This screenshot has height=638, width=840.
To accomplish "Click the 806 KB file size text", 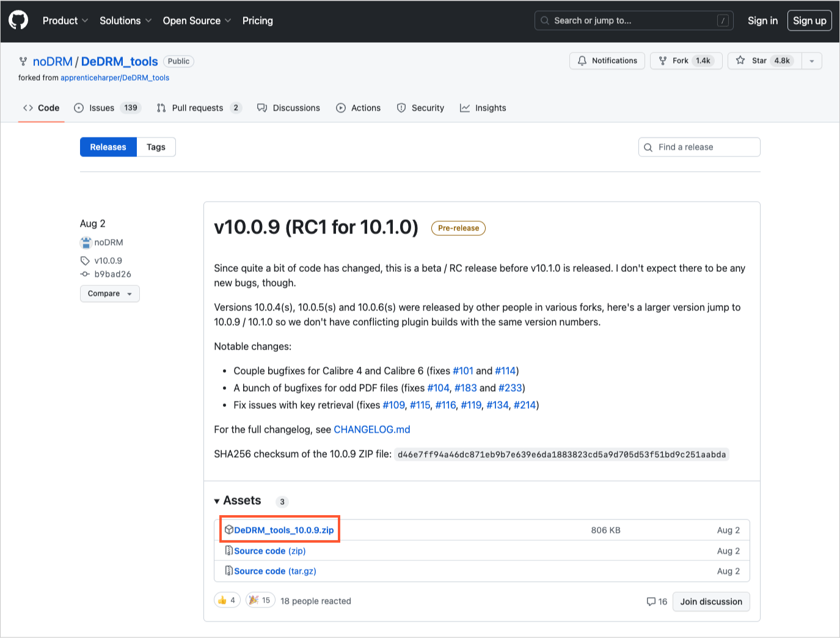I will point(605,530).
